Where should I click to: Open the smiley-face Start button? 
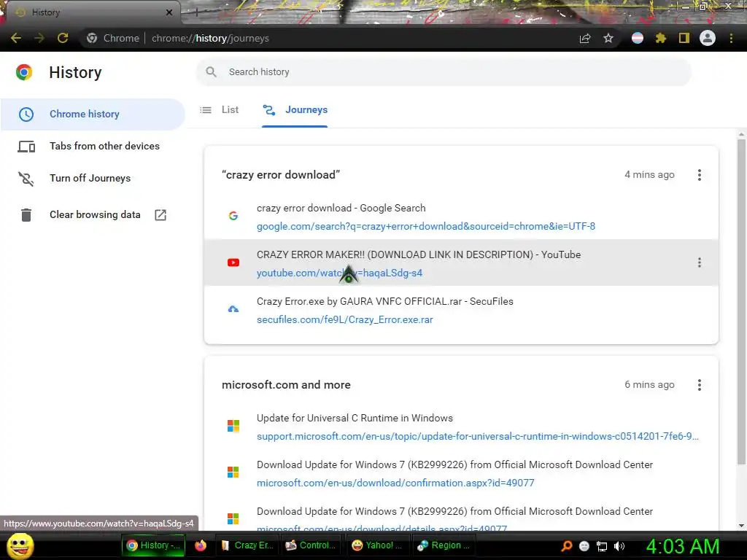tap(20, 545)
